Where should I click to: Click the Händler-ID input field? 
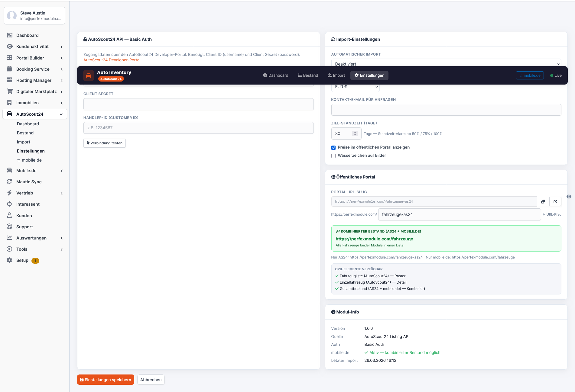point(198,128)
